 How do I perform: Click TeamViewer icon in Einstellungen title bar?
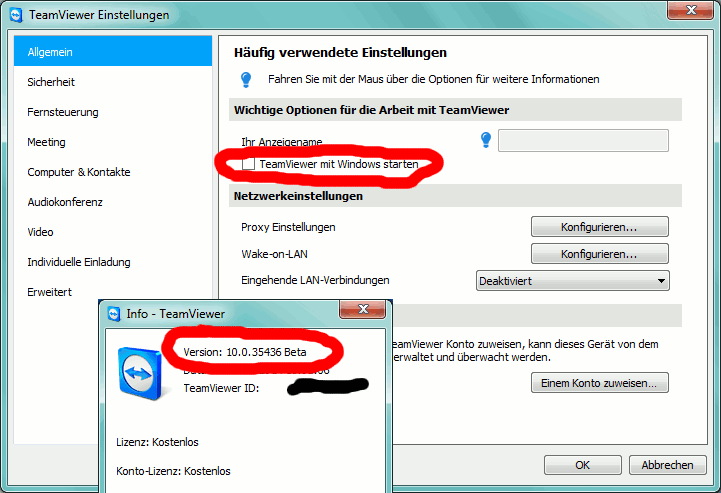(x=16, y=15)
